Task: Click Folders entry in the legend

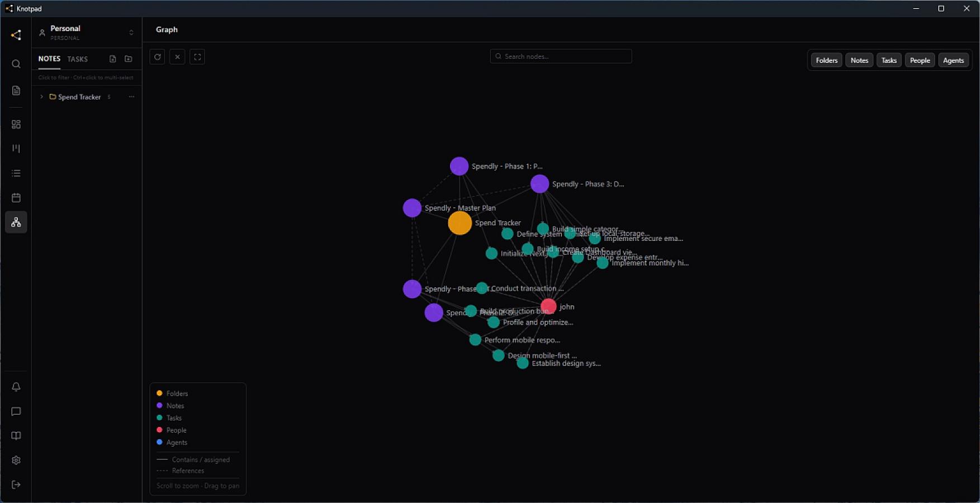Action: (x=172, y=393)
